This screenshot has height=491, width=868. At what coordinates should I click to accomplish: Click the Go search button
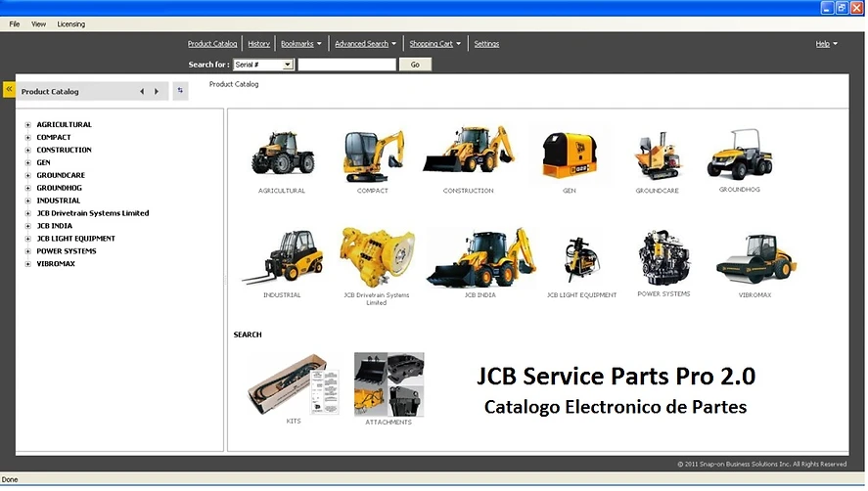click(x=415, y=65)
